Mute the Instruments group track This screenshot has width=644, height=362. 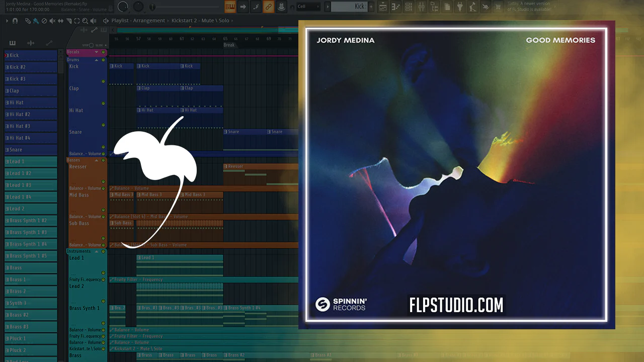click(103, 251)
